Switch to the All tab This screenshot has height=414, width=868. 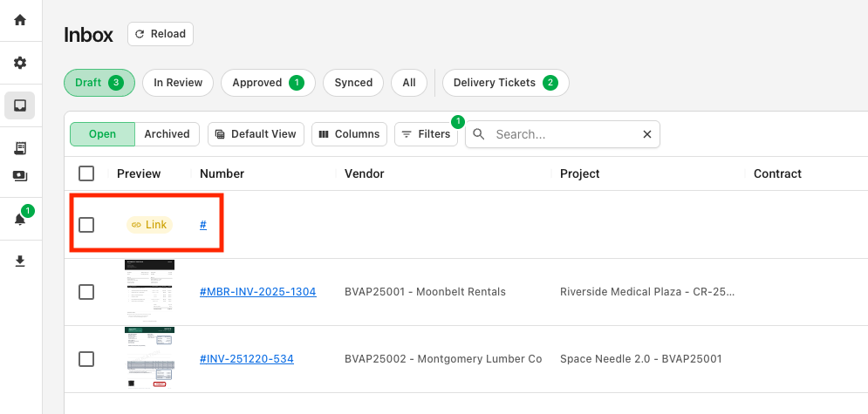[409, 83]
